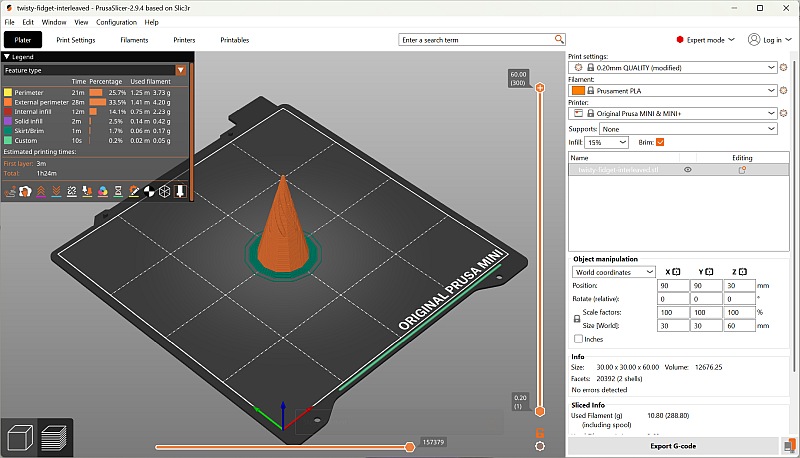The width and height of the screenshot is (800, 458).
Task: Click the Log in user avatar icon
Action: pyautogui.click(x=754, y=39)
